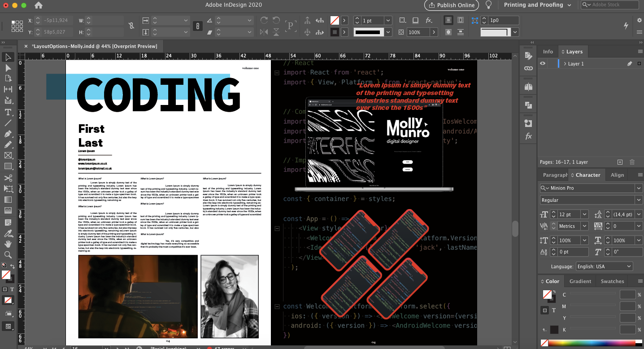Click the Create new layer icon
This screenshot has width=644, height=349.
(x=620, y=162)
